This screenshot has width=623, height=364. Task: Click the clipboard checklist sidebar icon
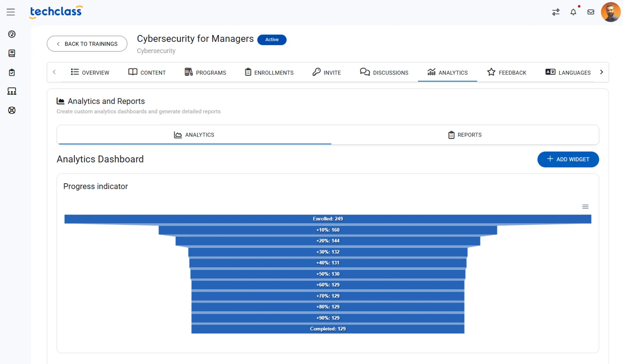click(12, 72)
